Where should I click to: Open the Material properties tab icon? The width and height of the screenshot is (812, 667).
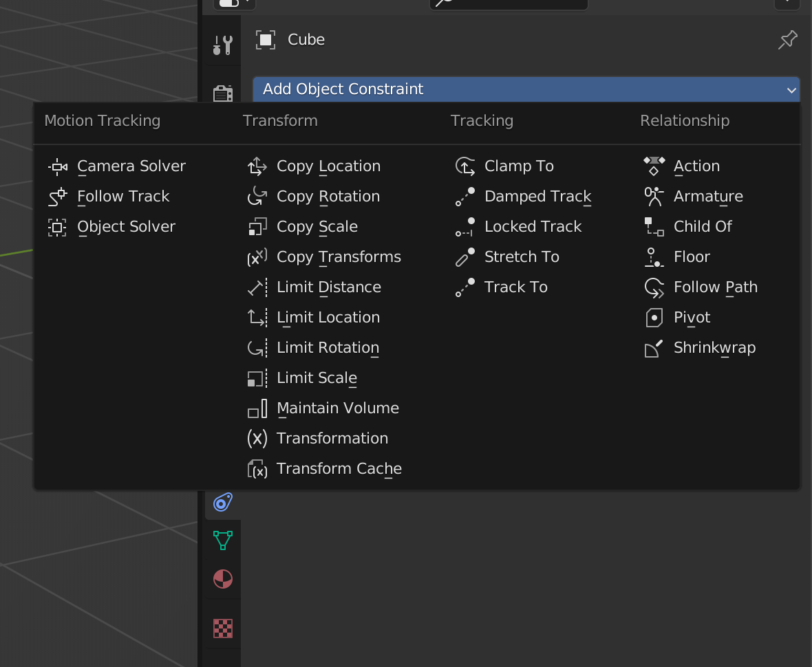pos(222,579)
